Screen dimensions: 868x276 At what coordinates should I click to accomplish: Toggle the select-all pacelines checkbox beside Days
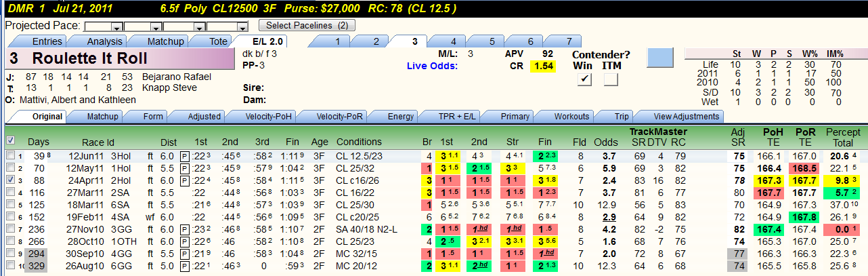click(9, 140)
